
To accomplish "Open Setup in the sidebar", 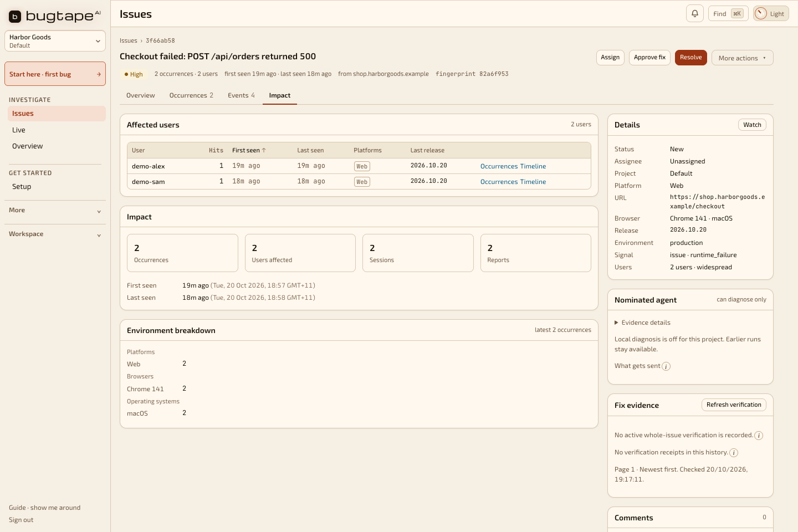I will pyautogui.click(x=57, y=187).
